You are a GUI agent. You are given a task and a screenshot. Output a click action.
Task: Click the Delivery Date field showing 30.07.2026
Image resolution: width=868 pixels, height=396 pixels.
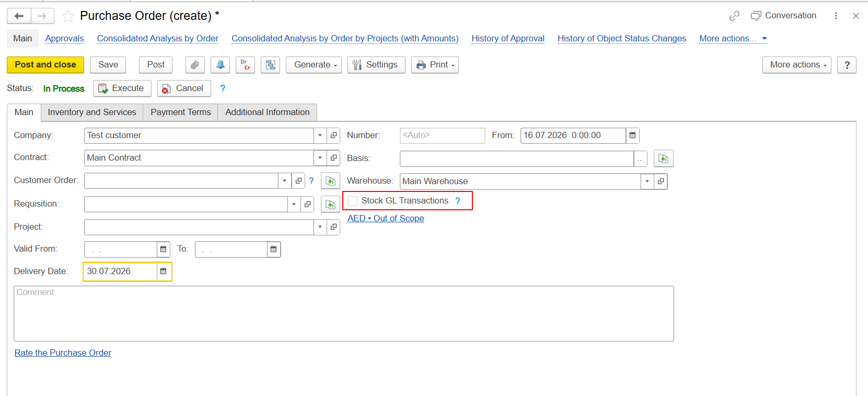point(120,271)
